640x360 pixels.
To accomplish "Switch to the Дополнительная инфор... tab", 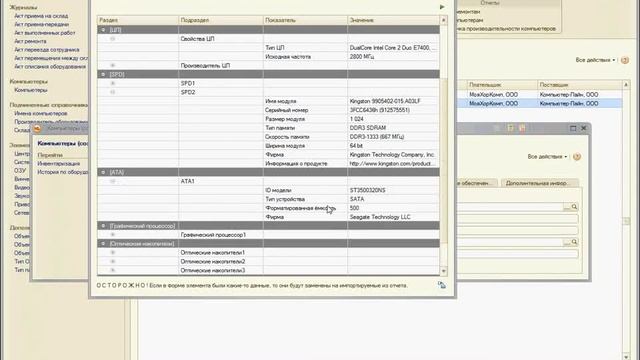I will coord(539,183).
